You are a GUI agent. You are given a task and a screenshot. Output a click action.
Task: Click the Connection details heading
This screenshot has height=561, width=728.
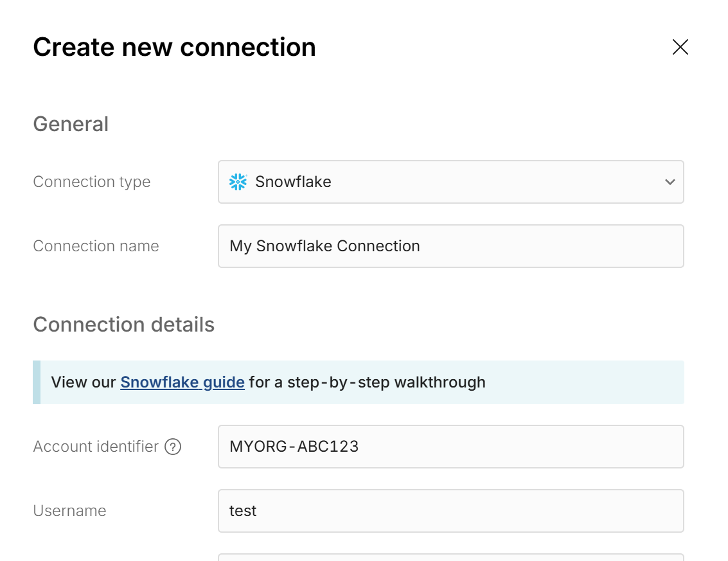pos(123,324)
